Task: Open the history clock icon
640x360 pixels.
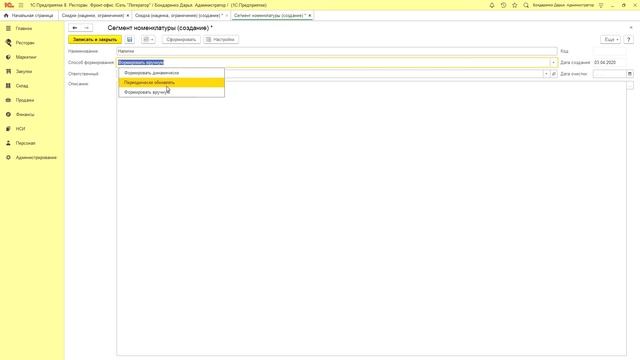Action: 503,5
